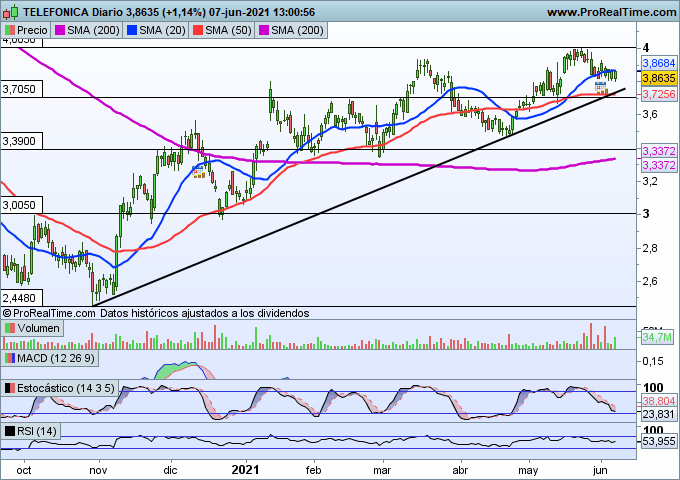This screenshot has height=480, width=680.
Task: Click the blue SMA (20) legend label
Action: coord(156,30)
